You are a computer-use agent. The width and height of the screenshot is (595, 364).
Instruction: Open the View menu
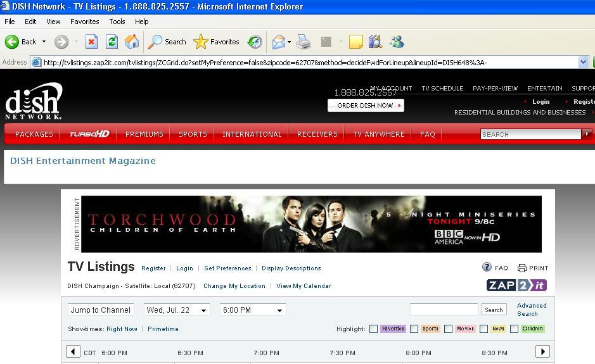click(53, 22)
